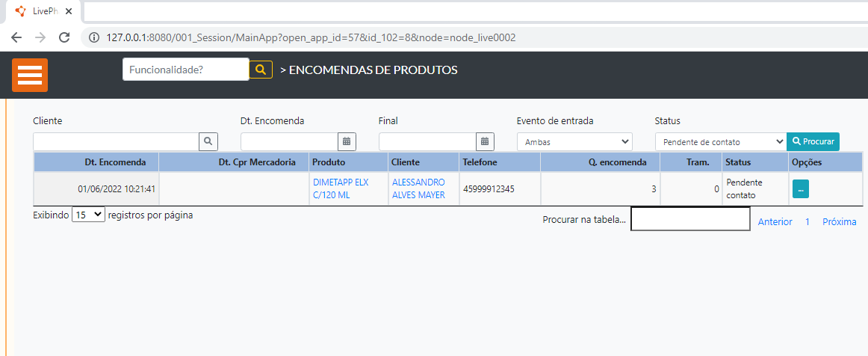Viewport: 868px width, 356px height.
Task: Expand the Status filter dropdown
Action: 720,141
